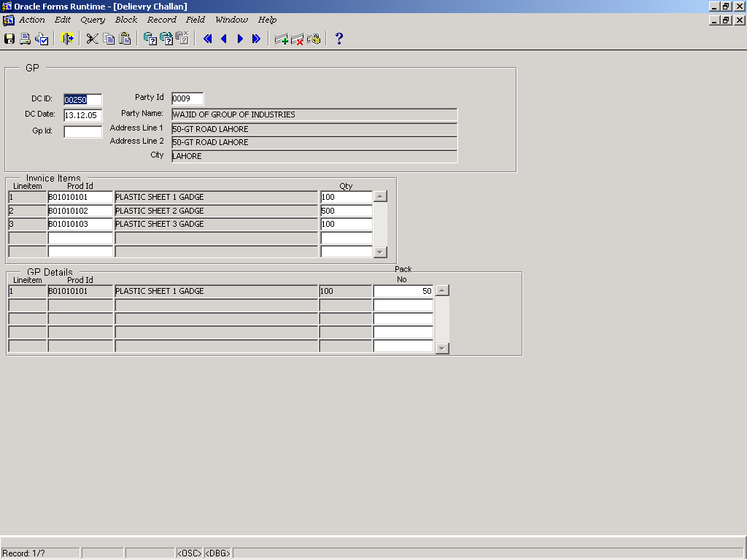Open the Record menu
747x560 pixels.
(161, 20)
